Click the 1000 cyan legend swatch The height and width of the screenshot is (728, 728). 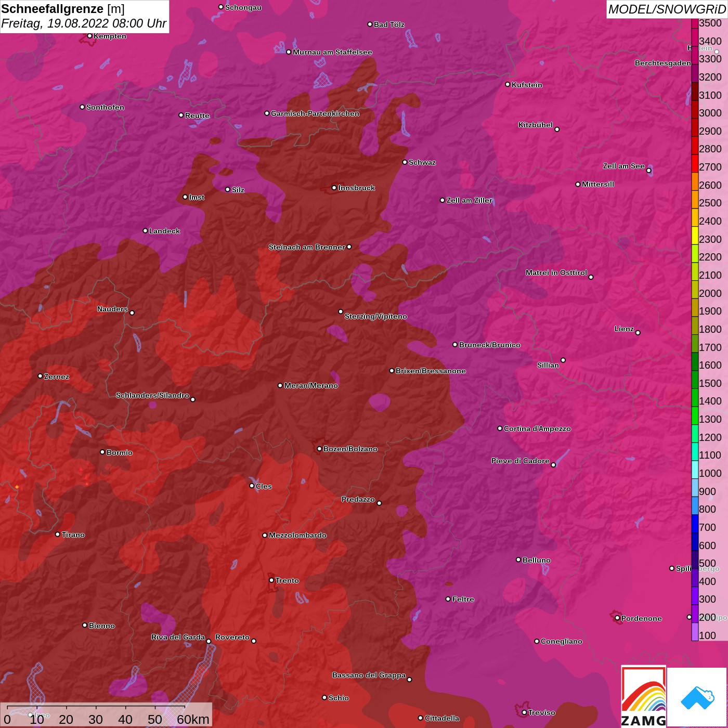(x=695, y=470)
